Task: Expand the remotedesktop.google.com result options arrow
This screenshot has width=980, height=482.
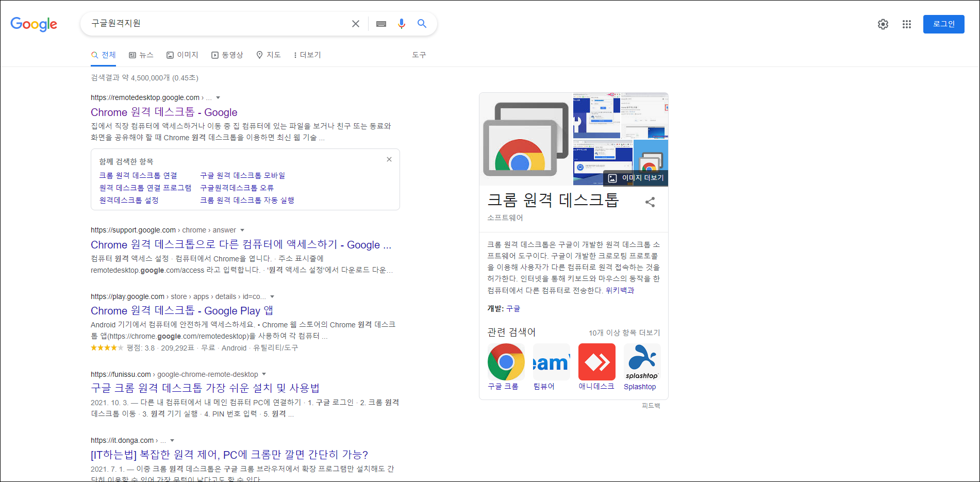Action: (218, 97)
